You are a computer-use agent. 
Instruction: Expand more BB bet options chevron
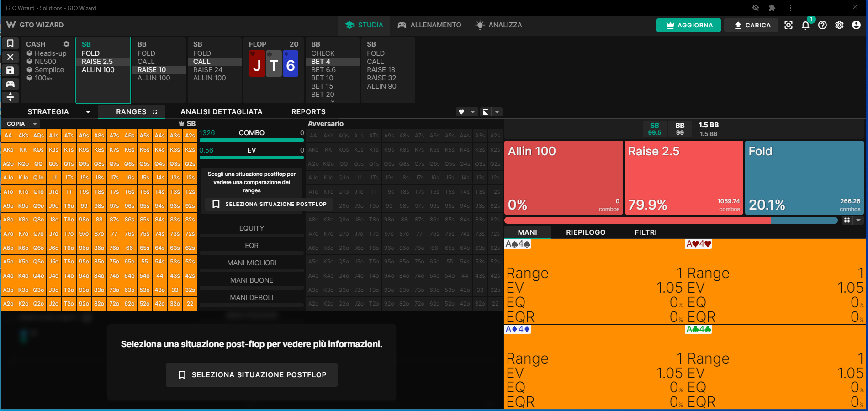pos(333,101)
